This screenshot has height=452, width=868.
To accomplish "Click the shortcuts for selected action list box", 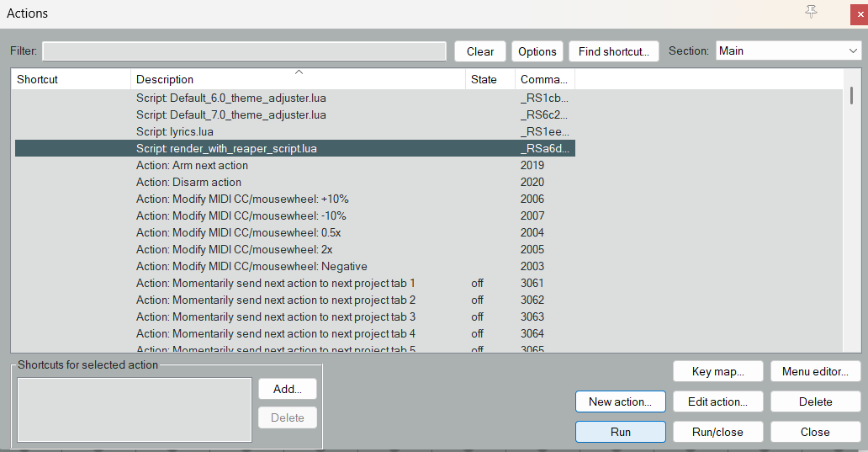I will tap(135, 410).
